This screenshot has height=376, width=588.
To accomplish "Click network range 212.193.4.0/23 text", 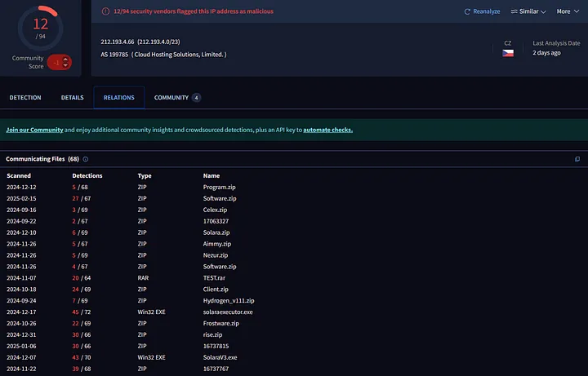I will click(x=158, y=42).
